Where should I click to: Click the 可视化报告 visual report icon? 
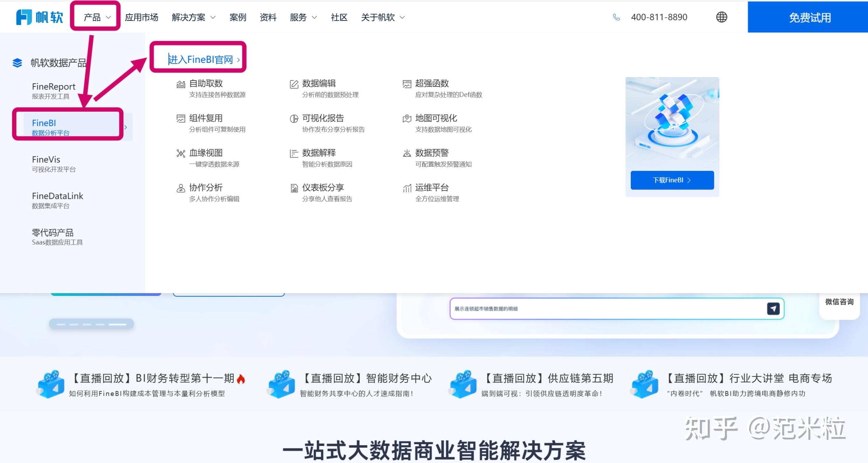pos(294,118)
